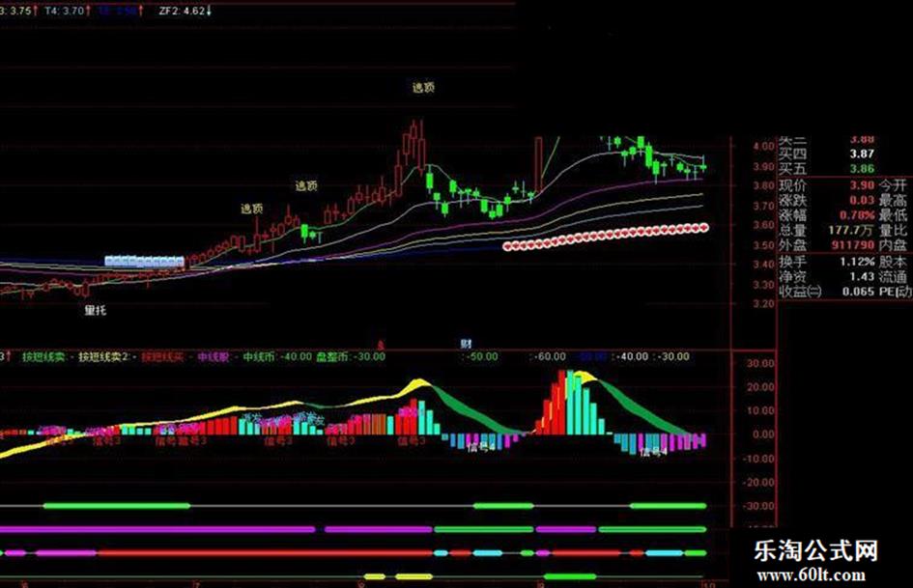Click the 涨跌 0.03 change value
The width and height of the screenshot is (913, 588).
(x=826, y=200)
